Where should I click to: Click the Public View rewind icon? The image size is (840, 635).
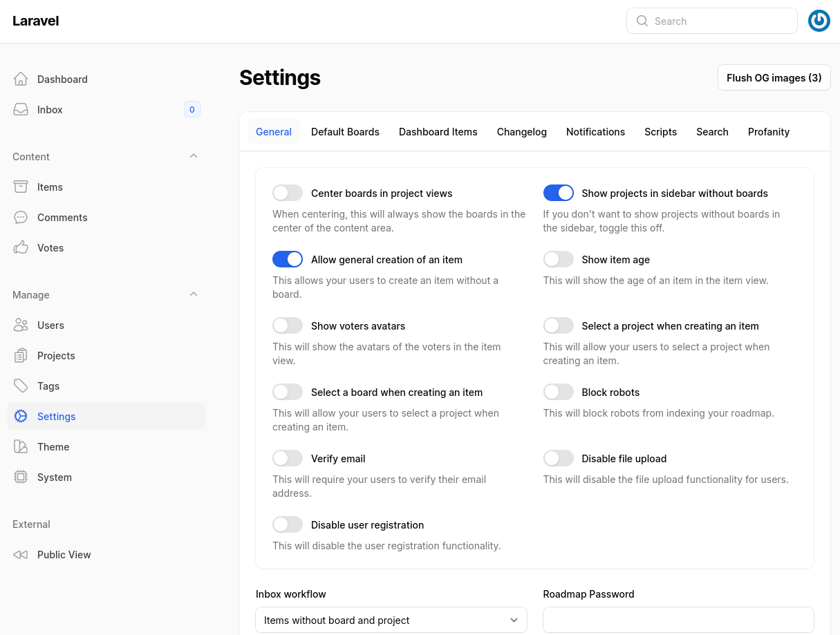(21, 554)
